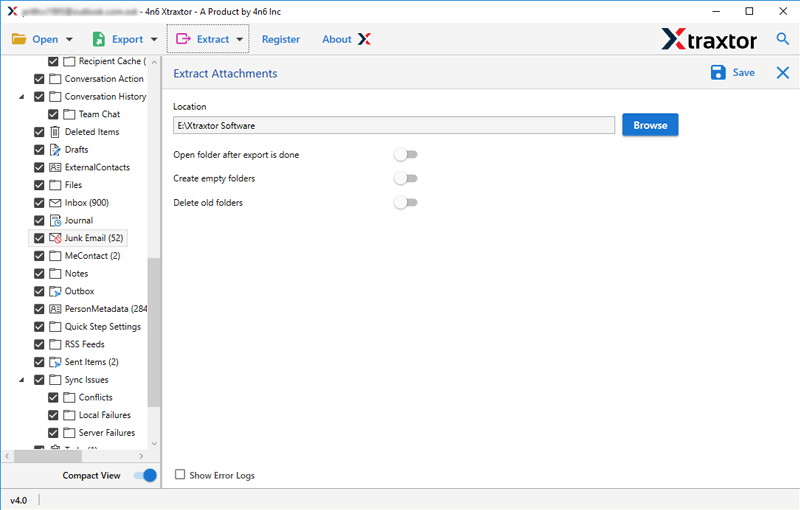Click the Junk Email icon

[55, 238]
